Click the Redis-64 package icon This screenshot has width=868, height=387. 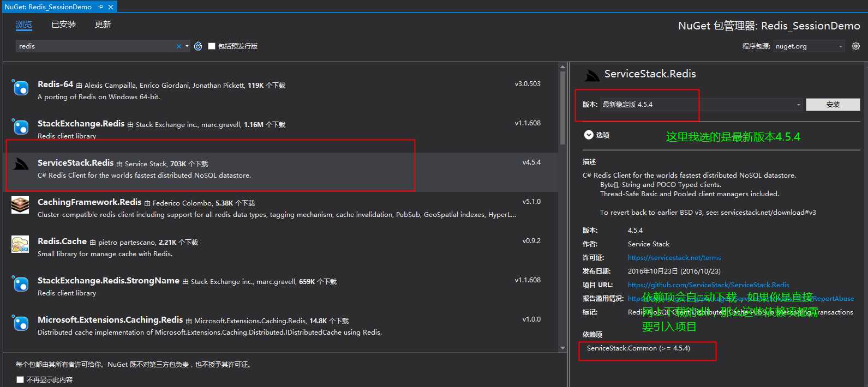[x=21, y=87]
